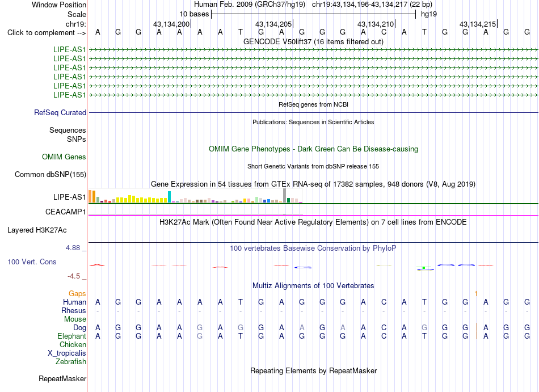Click the Common dbSNP(155) track label

(x=50, y=175)
